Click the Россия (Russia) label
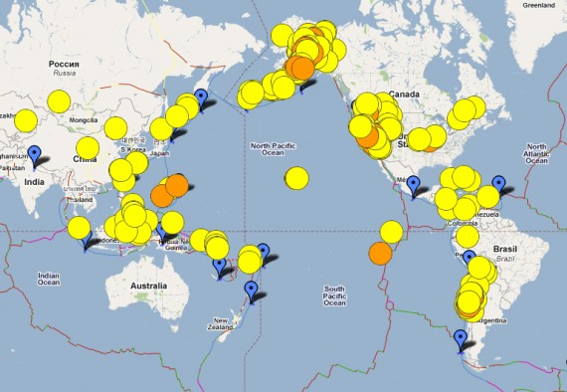This screenshot has height=392, width=567. (x=64, y=64)
